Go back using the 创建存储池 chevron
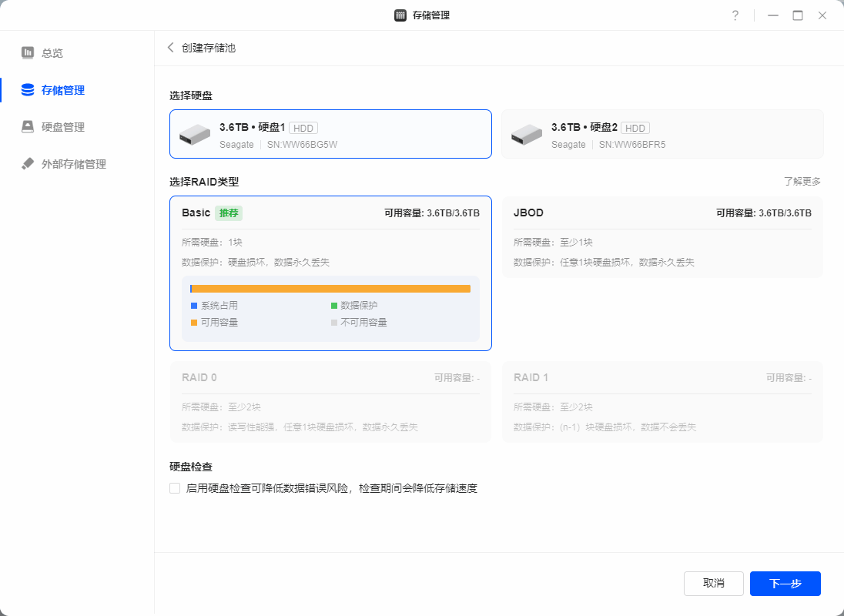 (171, 48)
